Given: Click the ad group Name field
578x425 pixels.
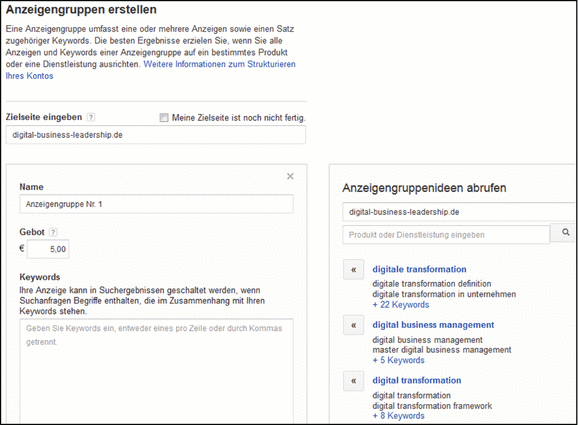Looking at the screenshot, I should click(156, 204).
